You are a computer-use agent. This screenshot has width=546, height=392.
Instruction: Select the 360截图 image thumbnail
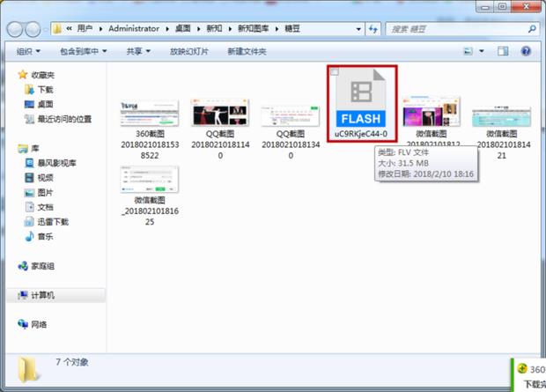point(149,114)
